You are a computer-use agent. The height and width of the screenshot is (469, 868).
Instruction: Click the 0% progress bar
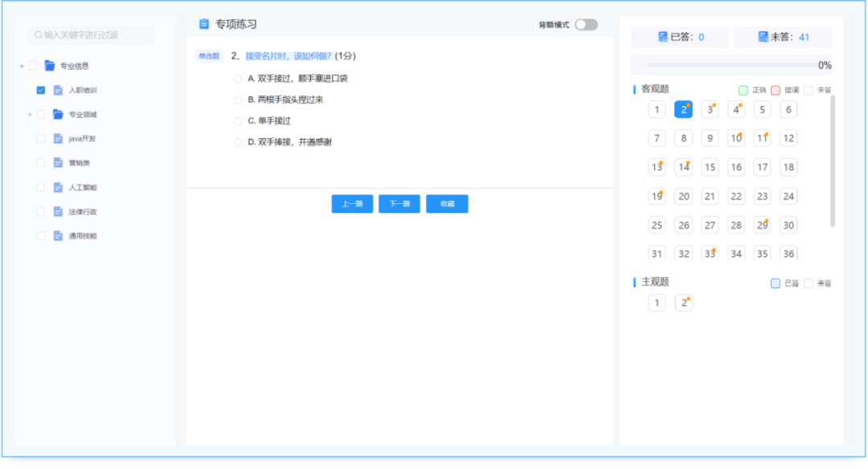(731, 65)
